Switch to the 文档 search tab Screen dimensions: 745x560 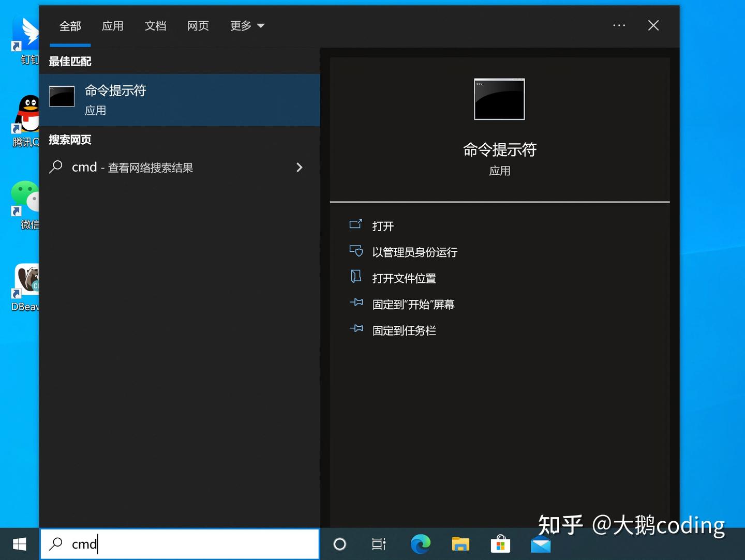155,26
